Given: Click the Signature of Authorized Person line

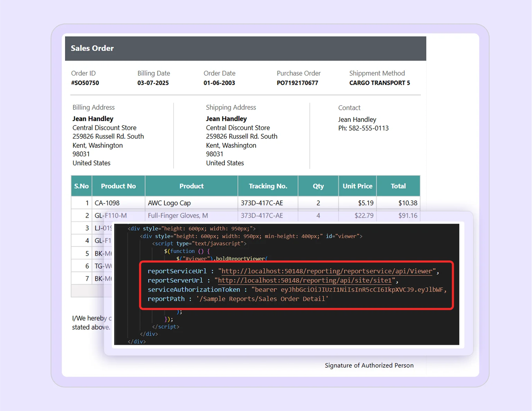Looking at the screenshot, I should (x=369, y=365).
